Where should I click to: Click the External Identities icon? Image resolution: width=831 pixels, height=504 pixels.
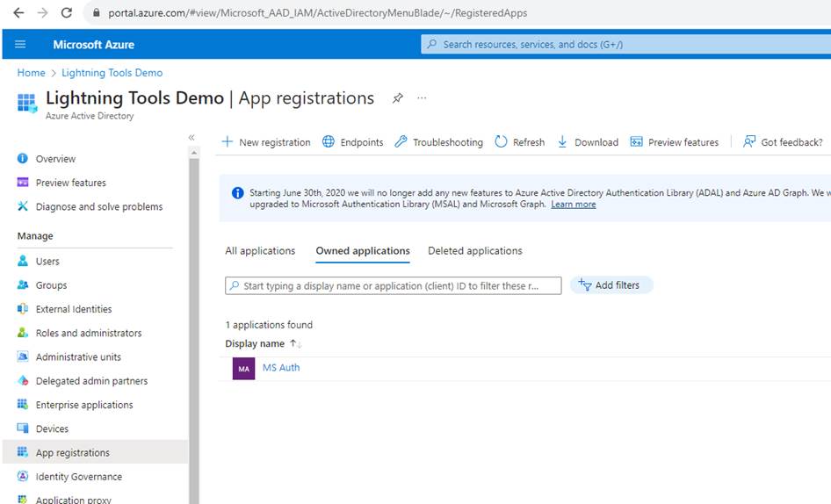(x=22, y=308)
